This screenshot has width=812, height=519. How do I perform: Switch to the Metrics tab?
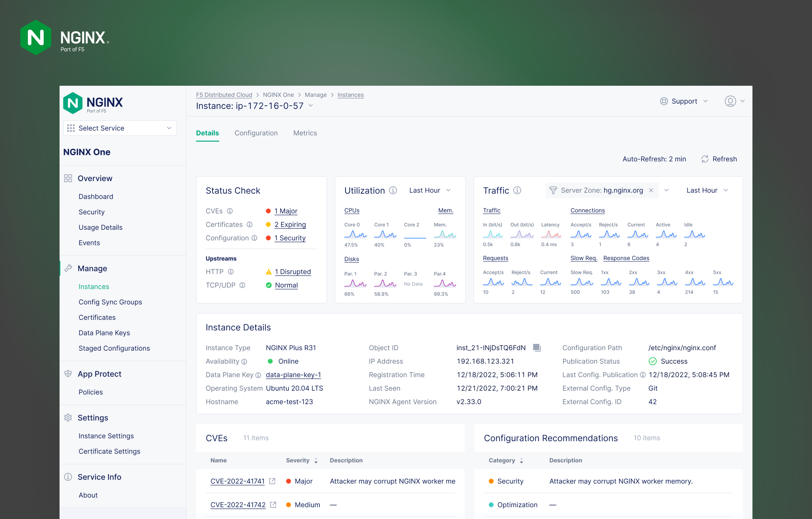point(305,133)
